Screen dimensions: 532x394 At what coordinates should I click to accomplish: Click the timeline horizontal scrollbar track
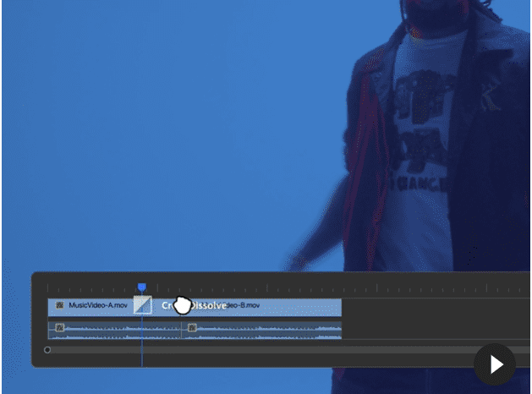[x=288, y=350]
